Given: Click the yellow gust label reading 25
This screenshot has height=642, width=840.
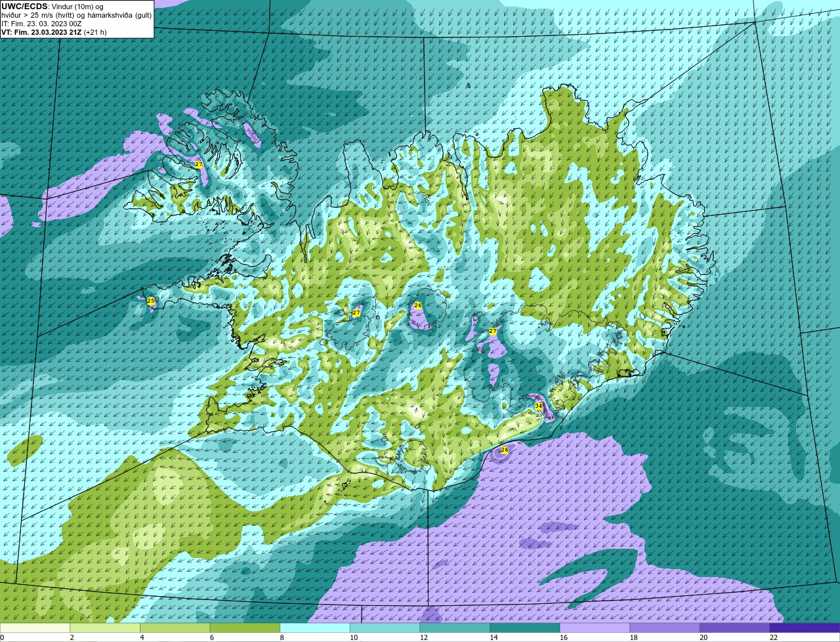Looking at the screenshot, I should (151, 301).
